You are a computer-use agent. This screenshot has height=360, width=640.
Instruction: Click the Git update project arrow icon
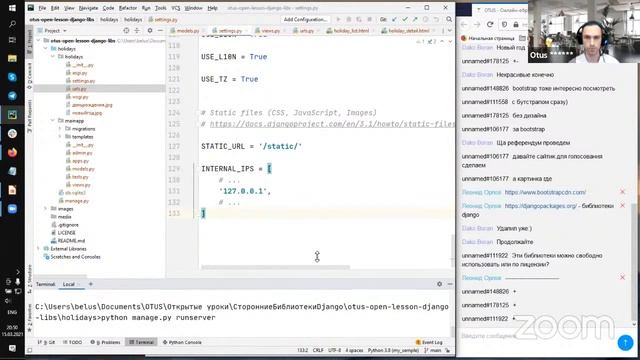pos(394,19)
